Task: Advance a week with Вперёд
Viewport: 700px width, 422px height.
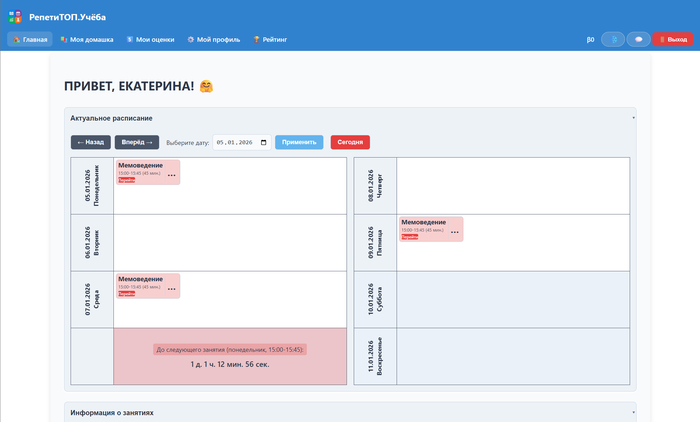Action: click(137, 142)
